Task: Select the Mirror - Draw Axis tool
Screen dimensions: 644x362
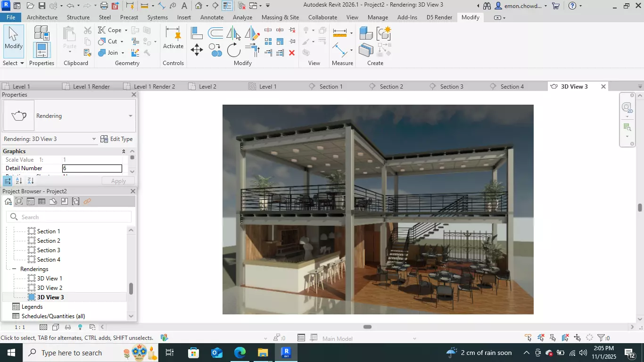Action: tap(252, 33)
